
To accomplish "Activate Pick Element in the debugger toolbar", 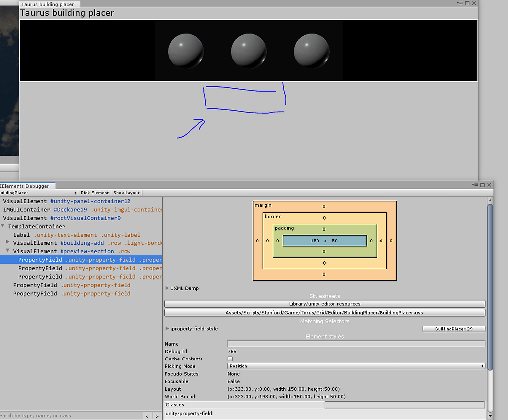I will click(x=94, y=193).
